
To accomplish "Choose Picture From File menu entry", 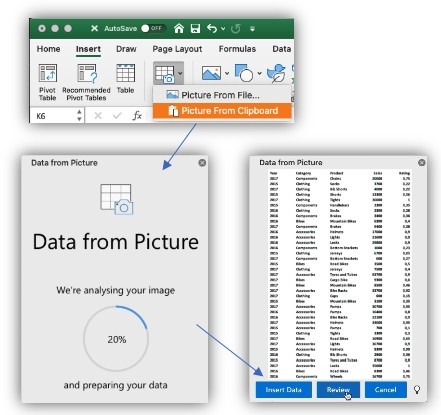I will tap(222, 95).
